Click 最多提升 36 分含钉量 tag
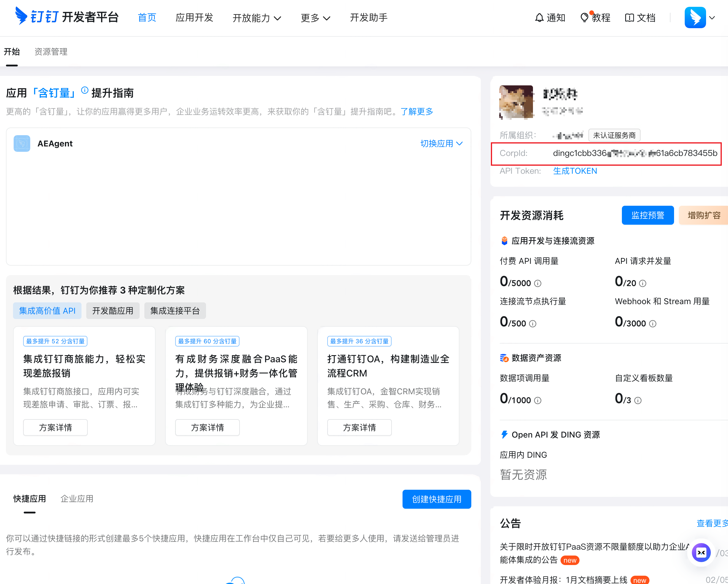This screenshot has height=584, width=728. click(x=359, y=341)
